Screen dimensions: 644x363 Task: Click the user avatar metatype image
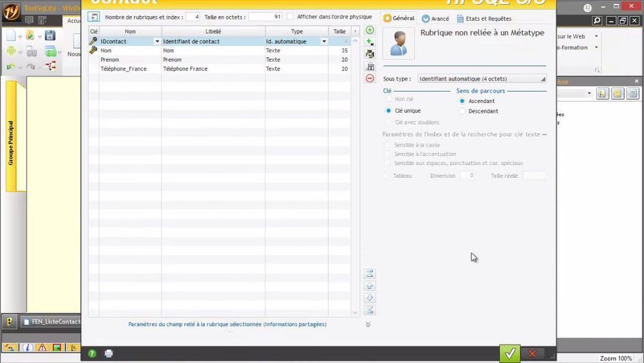399,44
